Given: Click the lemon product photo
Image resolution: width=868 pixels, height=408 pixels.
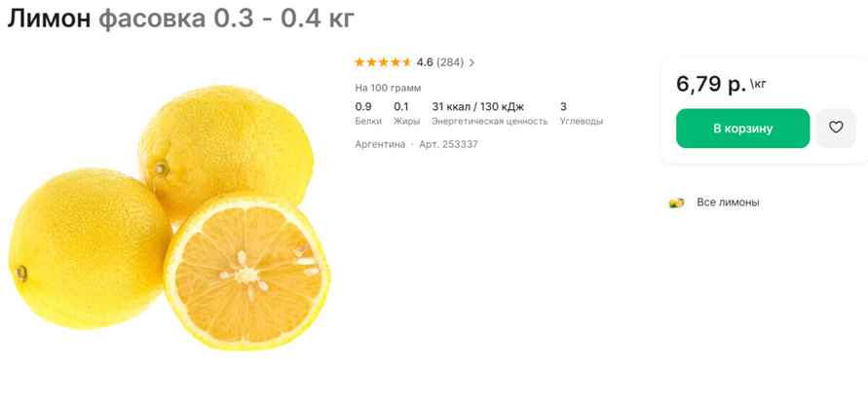Looking at the screenshot, I should (x=170, y=217).
